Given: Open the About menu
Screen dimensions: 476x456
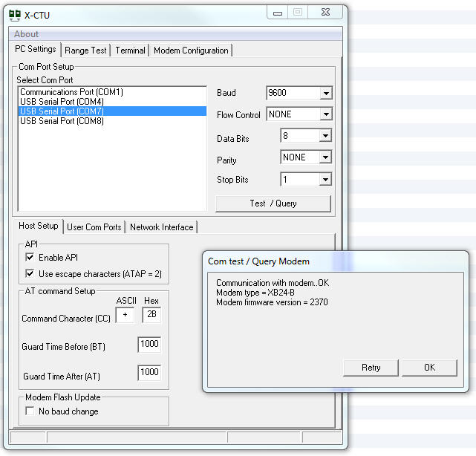Looking at the screenshot, I should click(26, 34).
